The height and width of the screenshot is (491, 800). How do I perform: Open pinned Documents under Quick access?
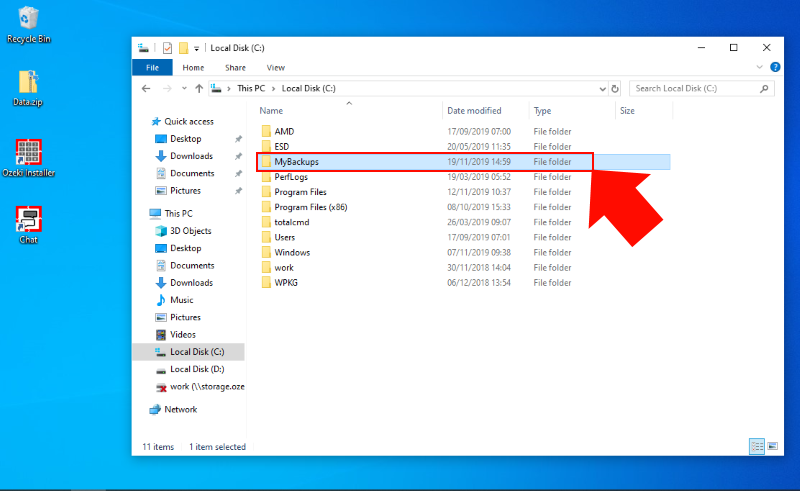click(192, 174)
